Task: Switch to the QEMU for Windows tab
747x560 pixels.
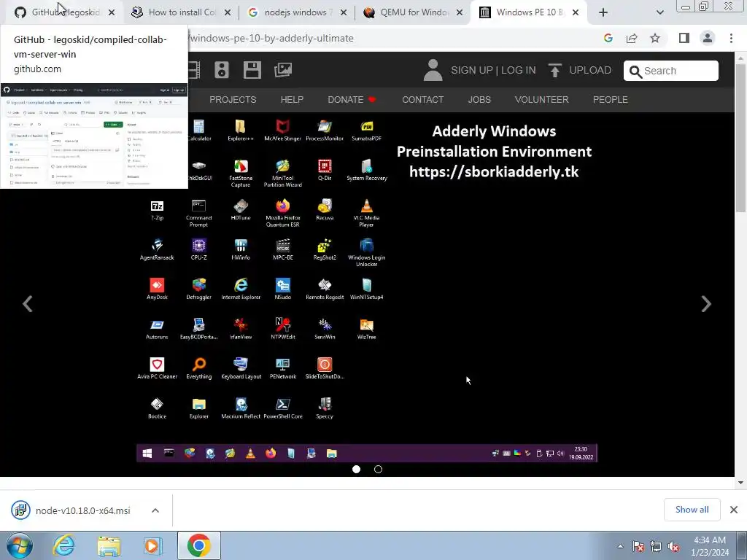Action: point(413,12)
